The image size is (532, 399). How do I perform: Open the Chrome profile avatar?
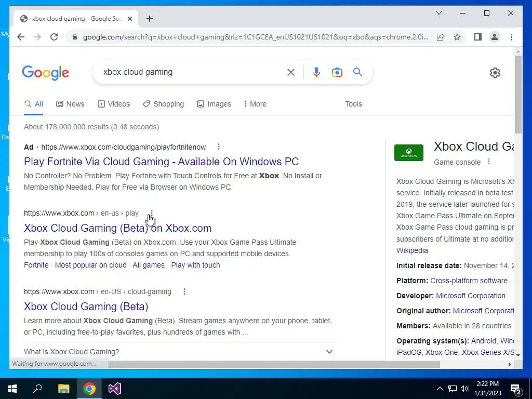pos(495,37)
